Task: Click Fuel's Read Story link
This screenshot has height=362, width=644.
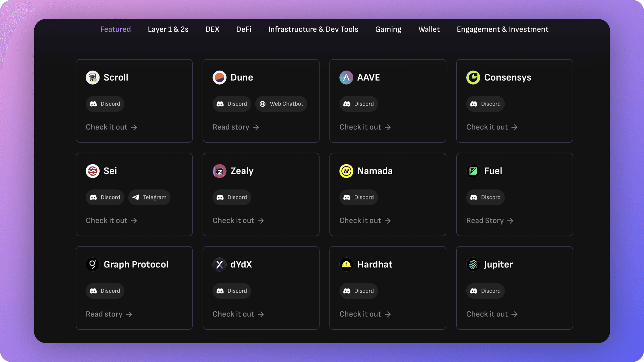Action: 490,221
